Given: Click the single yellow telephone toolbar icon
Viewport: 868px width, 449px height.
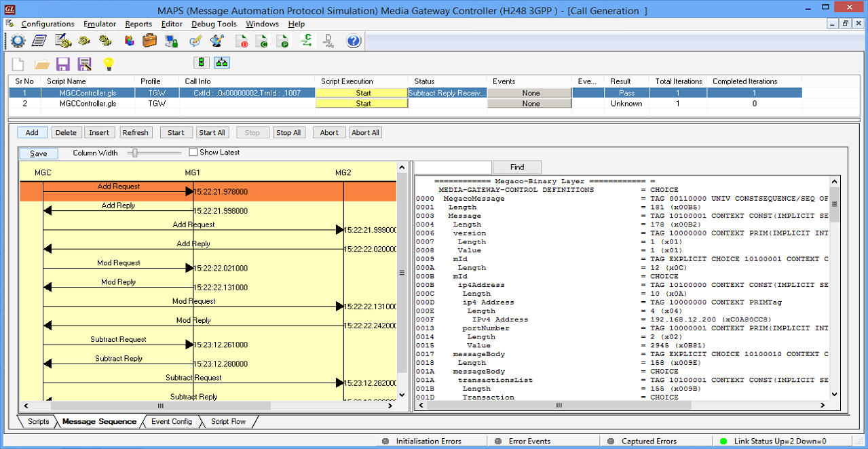Looking at the screenshot, I should 84,41.
